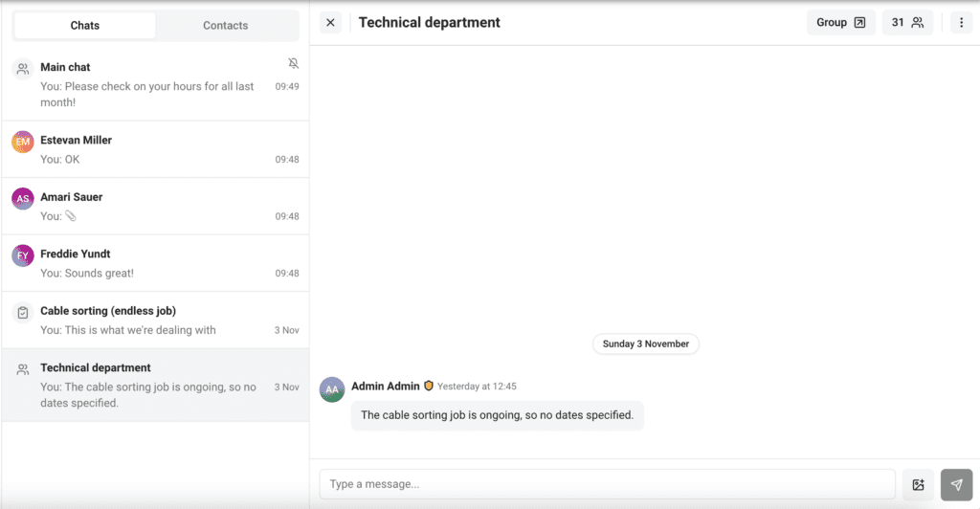Open the Main chat conversation

(153, 84)
